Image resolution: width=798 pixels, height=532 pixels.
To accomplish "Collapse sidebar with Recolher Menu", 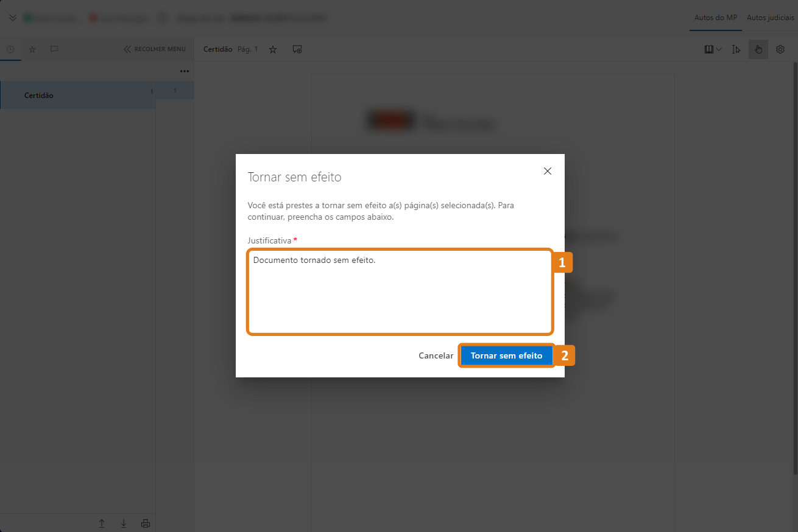I will [x=155, y=49].
